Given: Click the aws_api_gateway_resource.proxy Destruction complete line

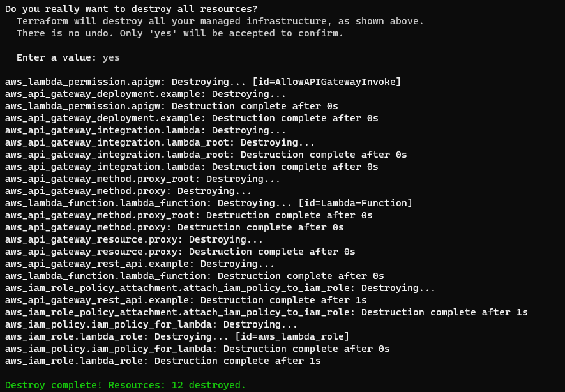Looking at the screenshot, I should (x=180, y=252).
